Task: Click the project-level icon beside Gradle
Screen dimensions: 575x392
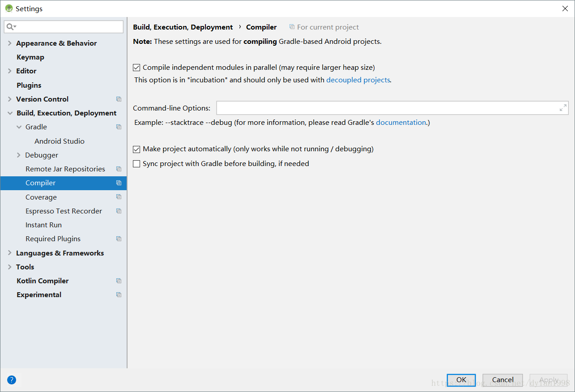Action: [119, 127]
